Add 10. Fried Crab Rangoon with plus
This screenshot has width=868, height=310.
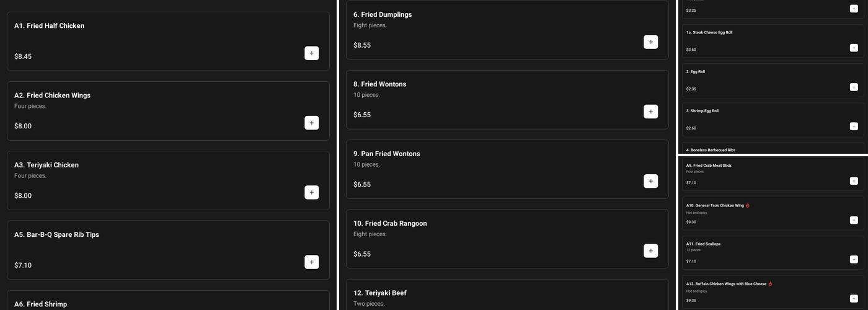650,250
